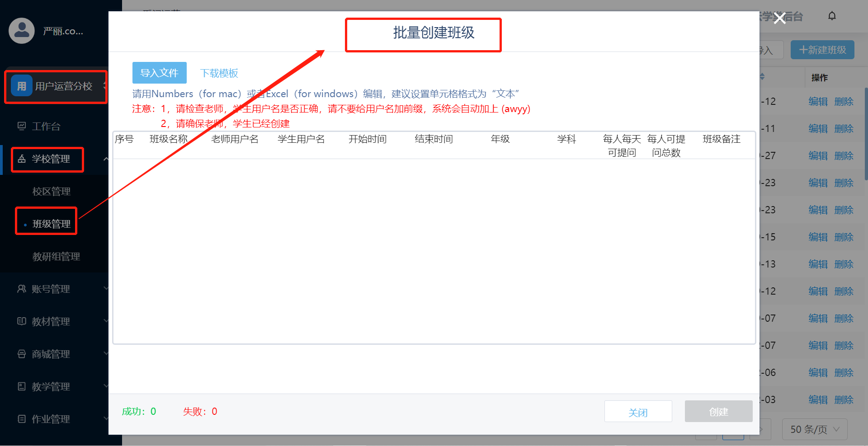868x446 pixels.
Task: Click the 关闭 button in dialog
Action: pyautogui.click(x=638, y=411)
